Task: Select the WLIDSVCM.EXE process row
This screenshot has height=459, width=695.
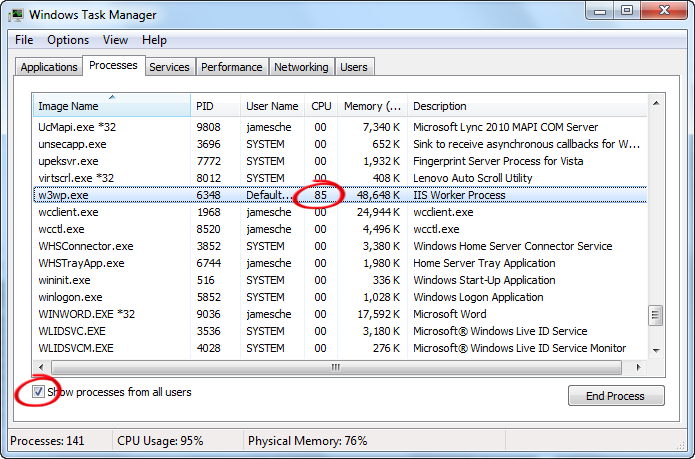Action: click(340, 348)
